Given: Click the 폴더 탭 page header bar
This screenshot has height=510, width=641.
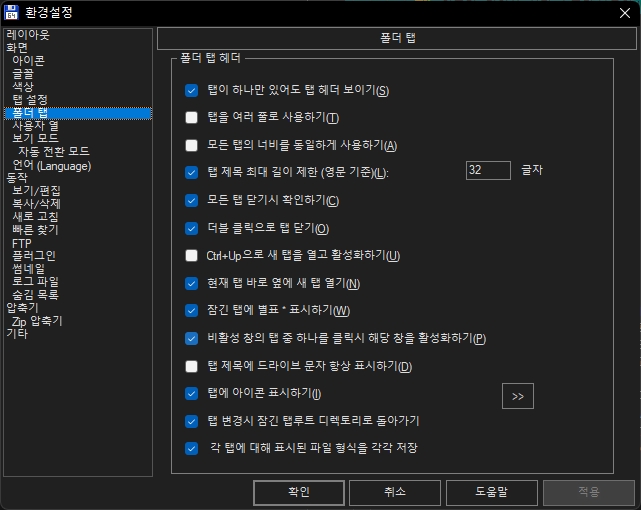Looking at the screenshot, I should pos(397,39).
